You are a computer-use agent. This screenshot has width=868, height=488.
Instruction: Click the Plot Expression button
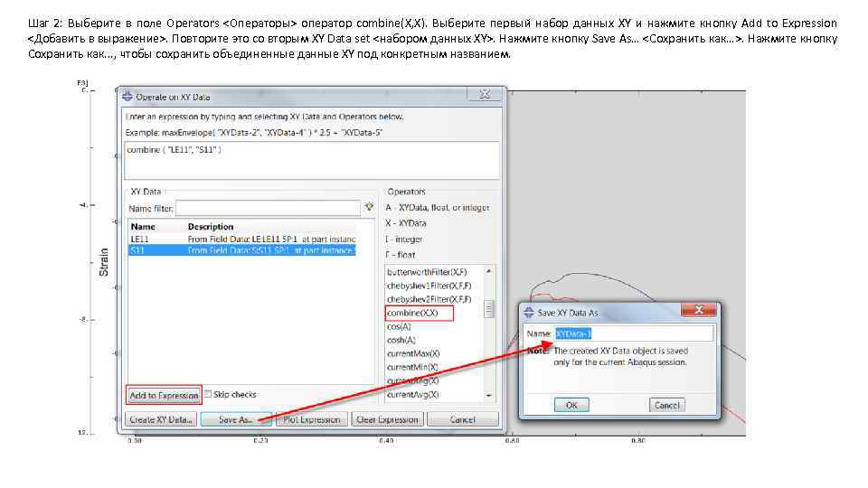[312, 419]
